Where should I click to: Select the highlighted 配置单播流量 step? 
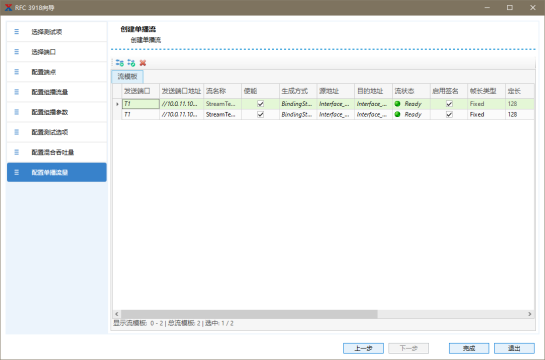(x=57, y=172)
